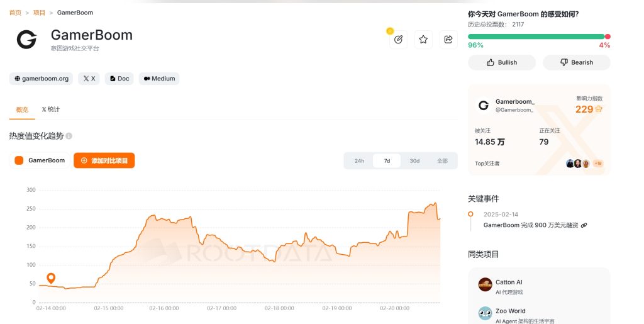Click the 229 influence index value
This screenshot has height=324, width=644.
click(584, 109)
